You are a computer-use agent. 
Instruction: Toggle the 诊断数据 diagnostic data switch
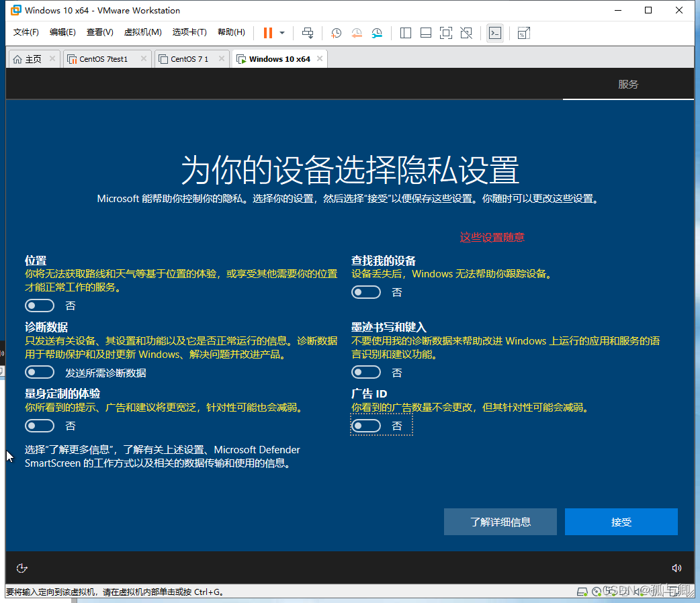click(x=40, y=372)
